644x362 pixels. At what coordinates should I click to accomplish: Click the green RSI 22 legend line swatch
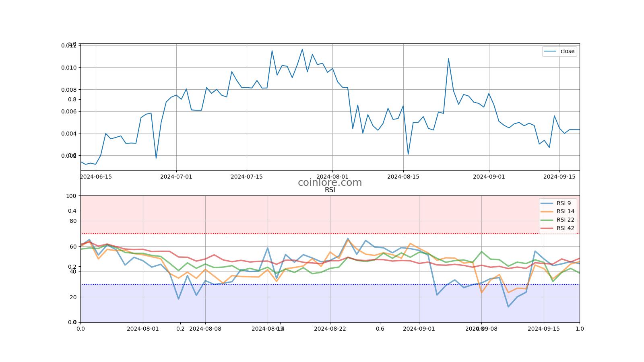tap(547, 220)
